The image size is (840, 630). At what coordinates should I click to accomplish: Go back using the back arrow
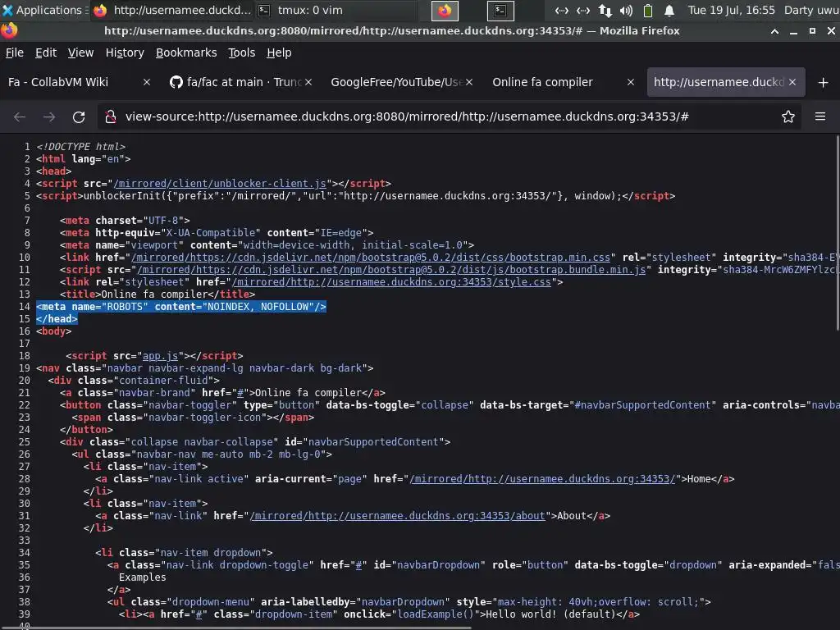click(20, 116)
